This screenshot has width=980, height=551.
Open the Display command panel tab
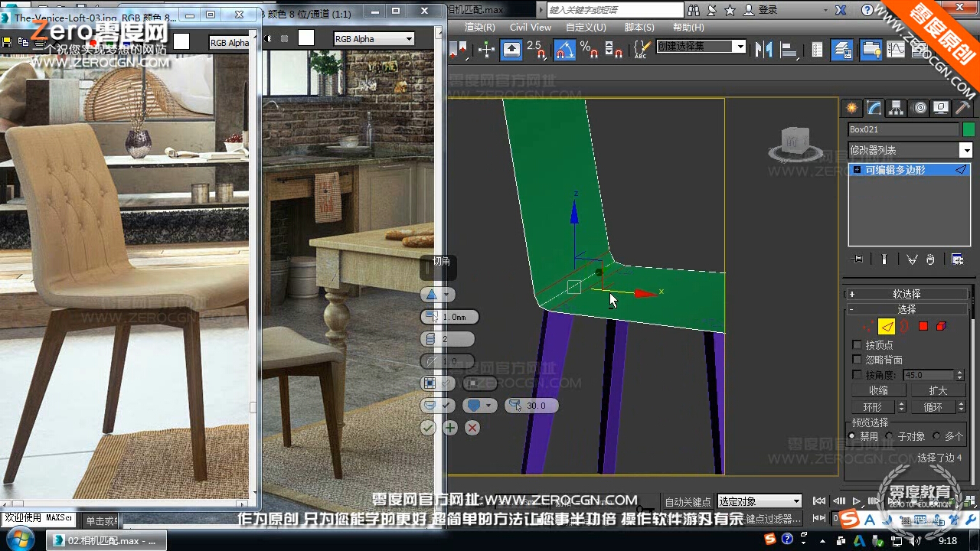(941, 108)
